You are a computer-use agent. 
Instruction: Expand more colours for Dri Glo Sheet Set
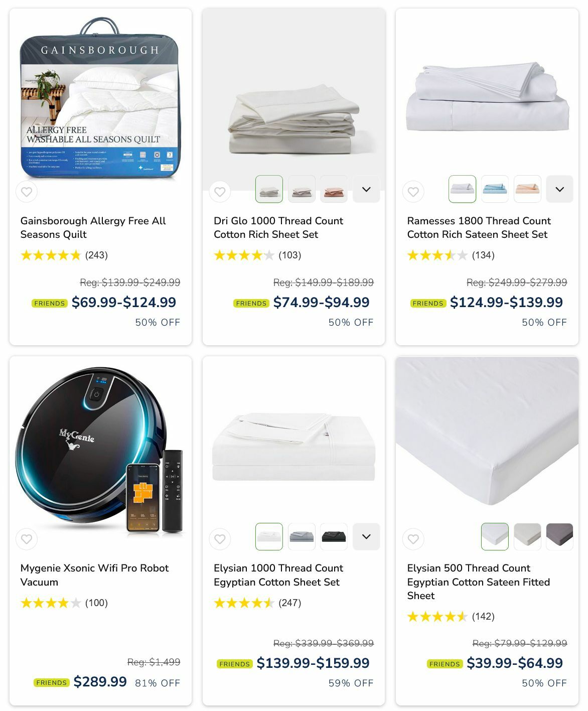[x=366, y=189]
